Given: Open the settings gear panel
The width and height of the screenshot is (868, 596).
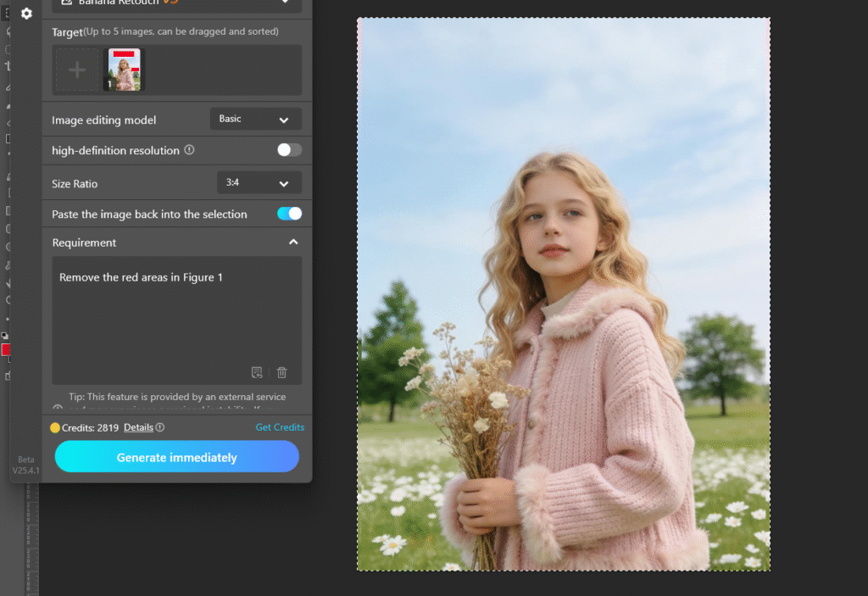Looking at the screenshot, I should (26, 14).
